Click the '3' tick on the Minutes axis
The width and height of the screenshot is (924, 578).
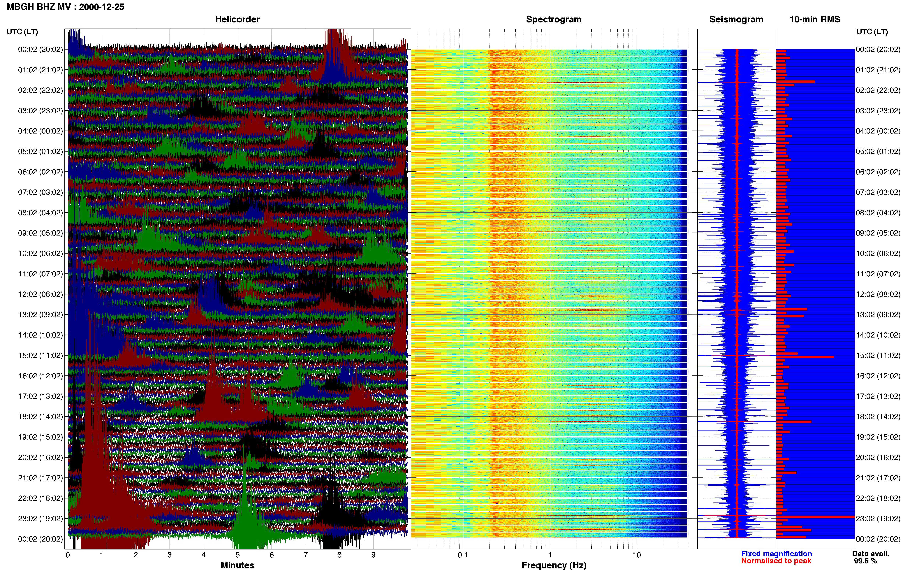click(170, 555)
